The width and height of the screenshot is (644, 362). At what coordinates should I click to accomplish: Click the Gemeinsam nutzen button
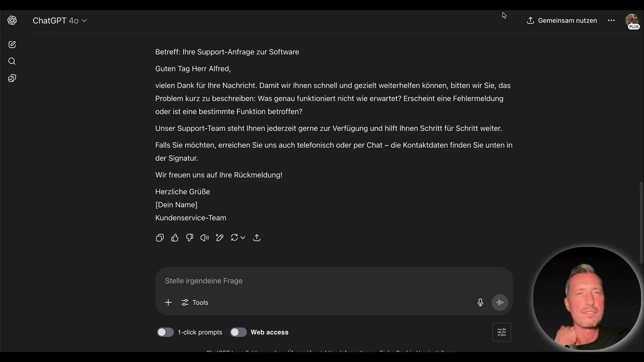coord(561,20)
